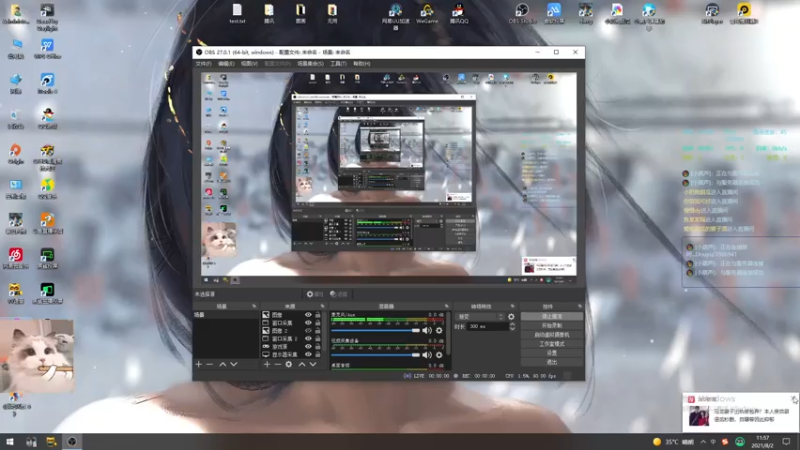
Task: Lock the first 窗口采集 source
Action: click(x=318, y=323)
